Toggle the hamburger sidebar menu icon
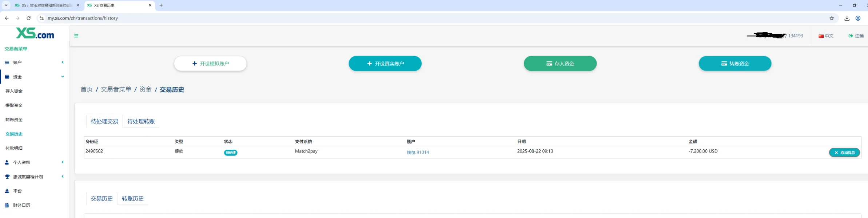 pos(76,36)
